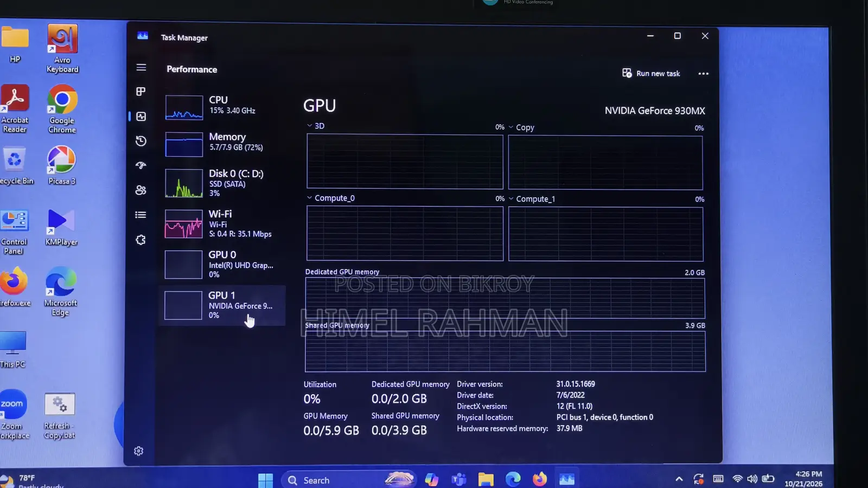The image size is (868, 488).
Task: Open Firefox from taskbar
Action: [540, 479]
